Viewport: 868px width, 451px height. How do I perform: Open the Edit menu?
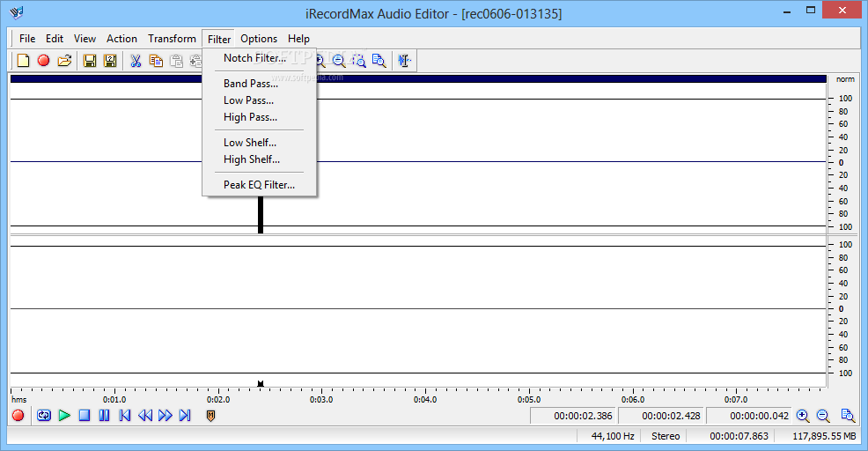55,38
